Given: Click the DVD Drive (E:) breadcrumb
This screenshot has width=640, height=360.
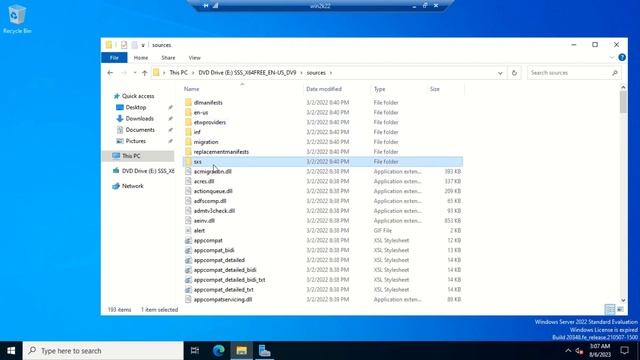Looking at the screenshot, I should click(x=247, y=73).
